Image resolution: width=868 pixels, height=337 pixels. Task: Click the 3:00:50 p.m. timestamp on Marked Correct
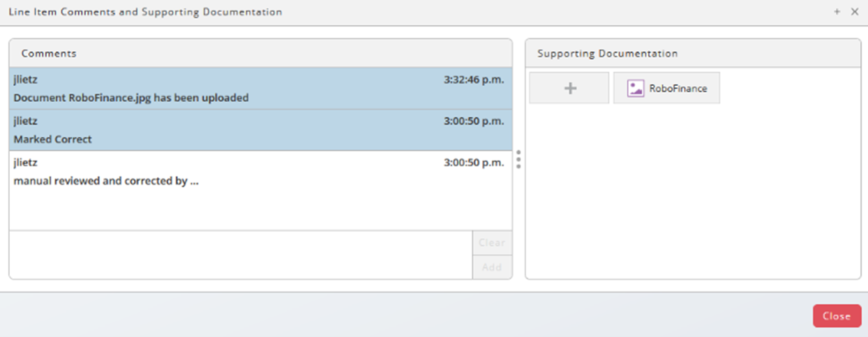click(x=474, y=121)
